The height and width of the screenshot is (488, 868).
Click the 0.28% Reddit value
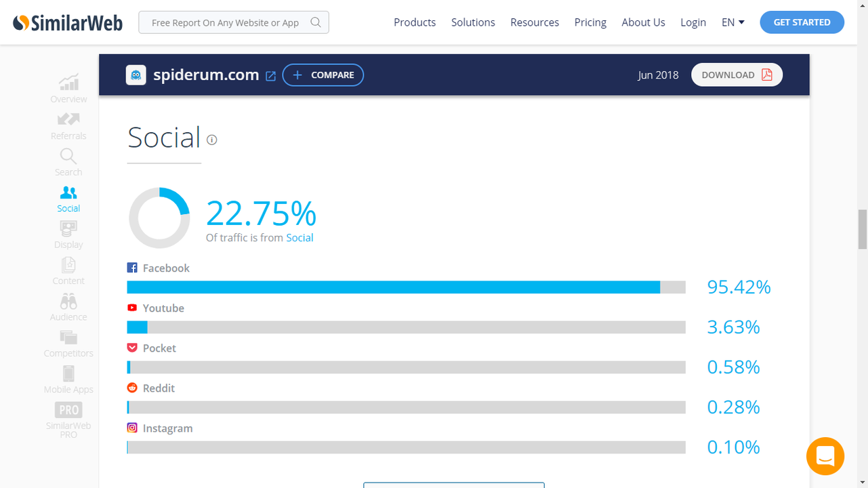tap(734, 407)
